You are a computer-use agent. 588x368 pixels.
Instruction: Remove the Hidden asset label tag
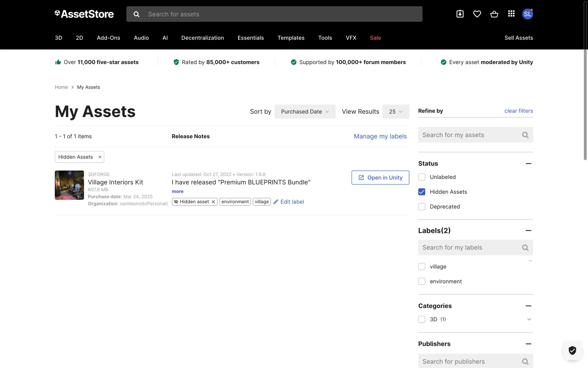point(213,202)
